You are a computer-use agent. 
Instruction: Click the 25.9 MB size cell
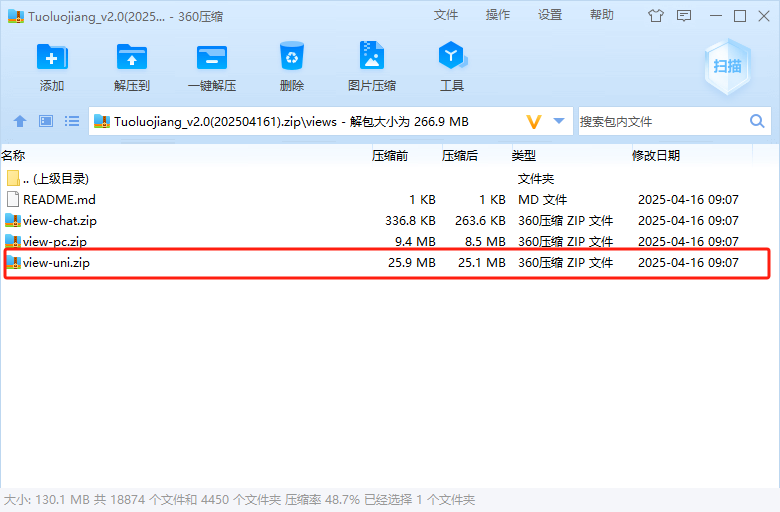[x=412, y=262]
